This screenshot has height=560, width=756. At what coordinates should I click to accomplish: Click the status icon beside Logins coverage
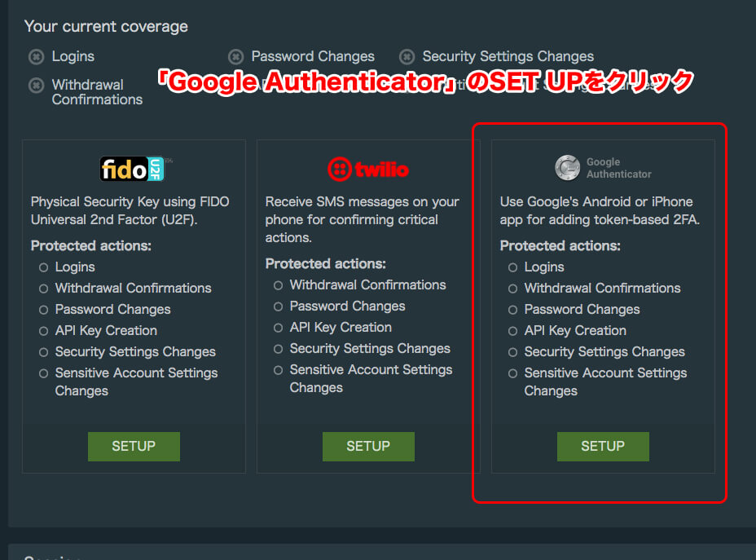point(36,57)
